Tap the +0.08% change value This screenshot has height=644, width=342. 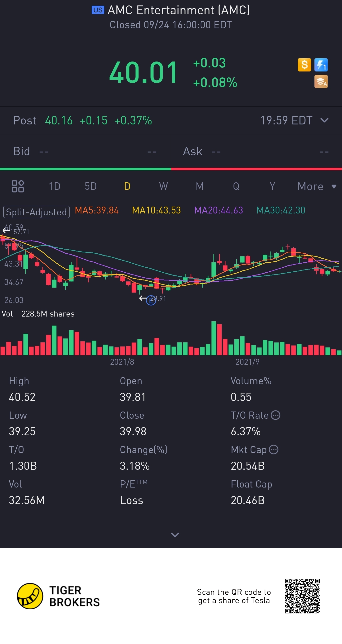[x=215, y=82]
